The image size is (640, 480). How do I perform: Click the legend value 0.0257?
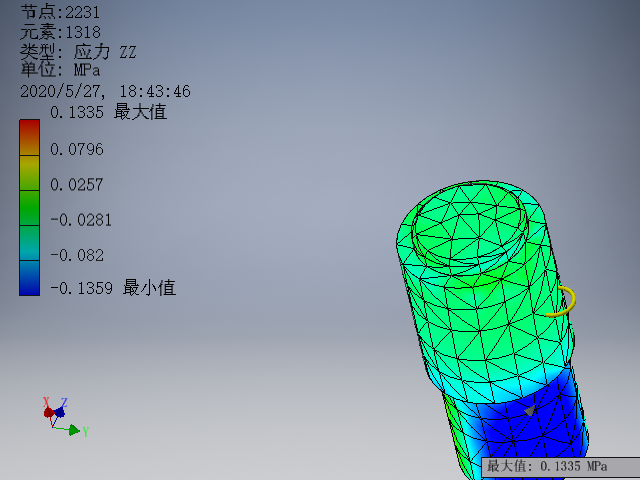(77, 185)
